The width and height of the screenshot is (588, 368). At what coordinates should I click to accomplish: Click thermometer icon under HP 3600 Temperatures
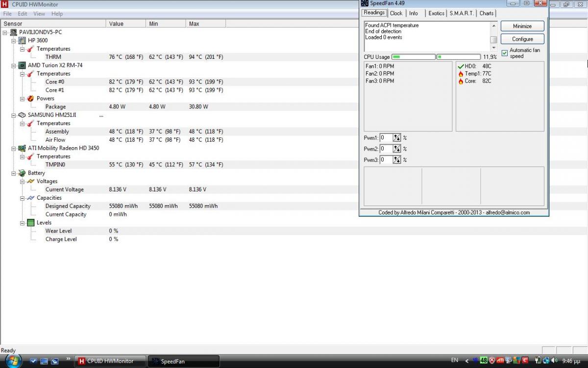pyautogui.click(x=31, y=49)
